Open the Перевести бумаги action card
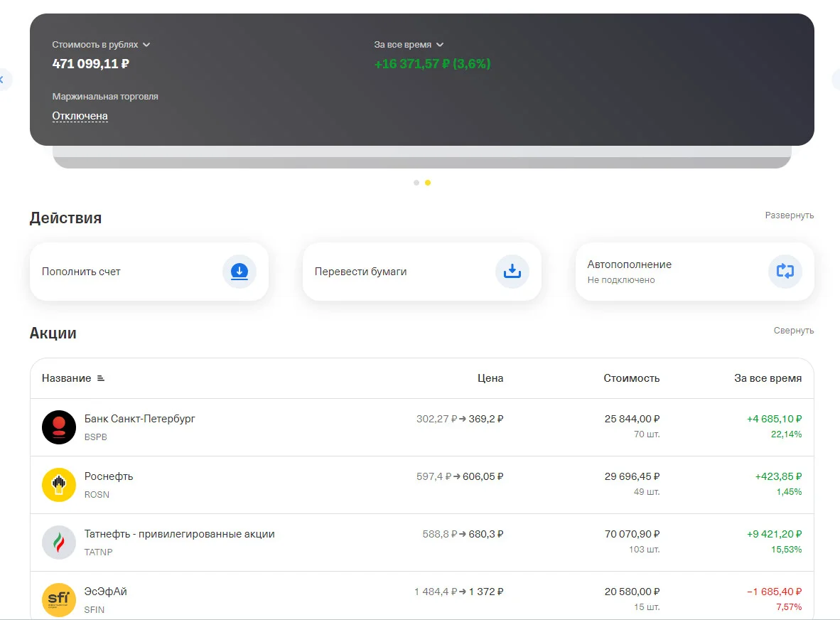This screenshot has width=840, height=620. 421,272
